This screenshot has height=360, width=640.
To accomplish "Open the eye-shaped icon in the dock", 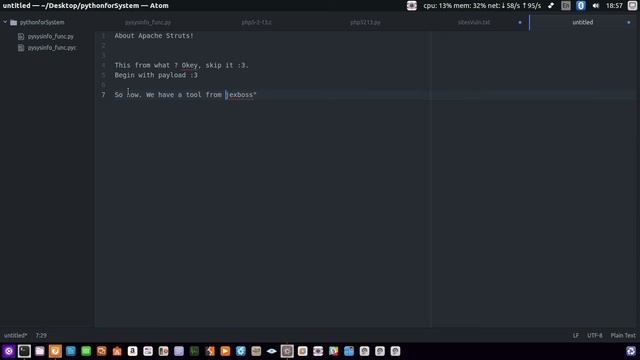I will (x=271, y=351).
